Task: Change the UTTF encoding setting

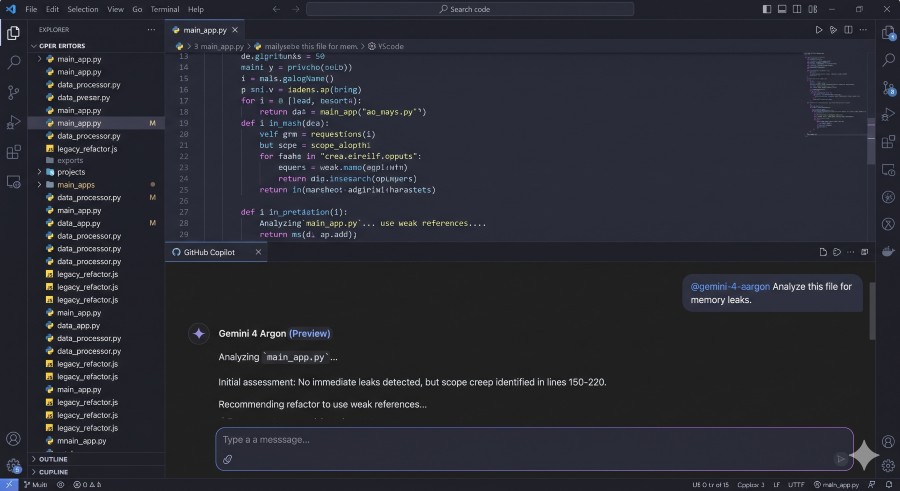Action: pos(796,485)
